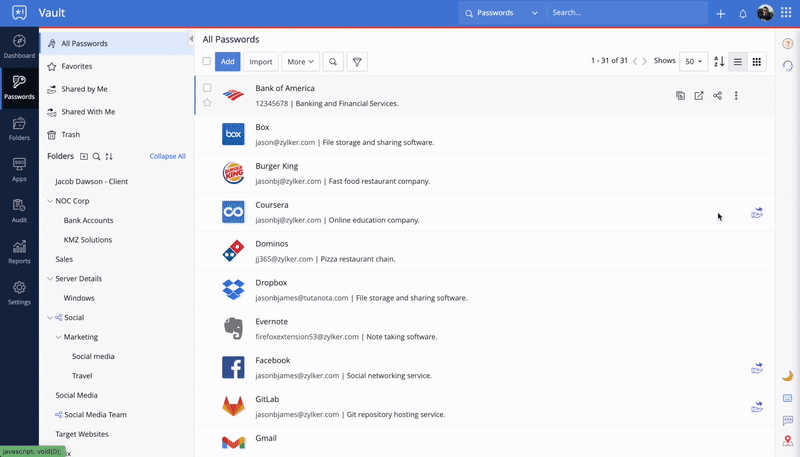The image size is (800, 457).
Task: Go to previous page arrow
Action: pos(635,61)
